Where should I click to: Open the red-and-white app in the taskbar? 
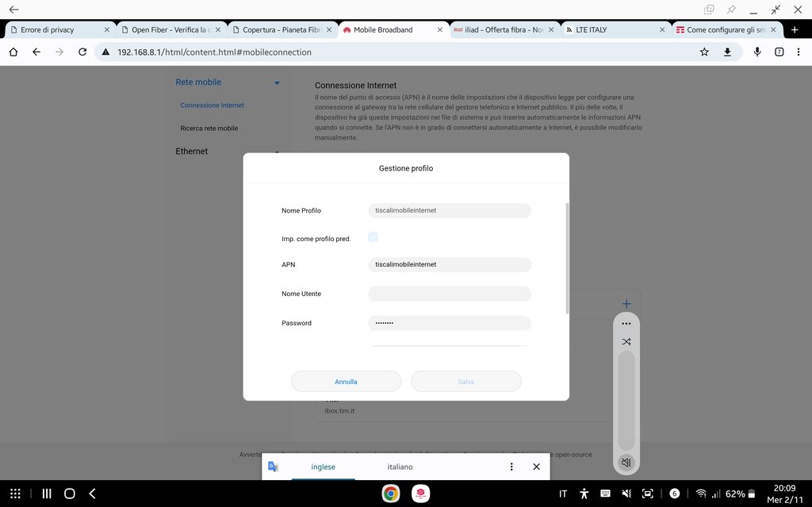[x=420, y=494]
